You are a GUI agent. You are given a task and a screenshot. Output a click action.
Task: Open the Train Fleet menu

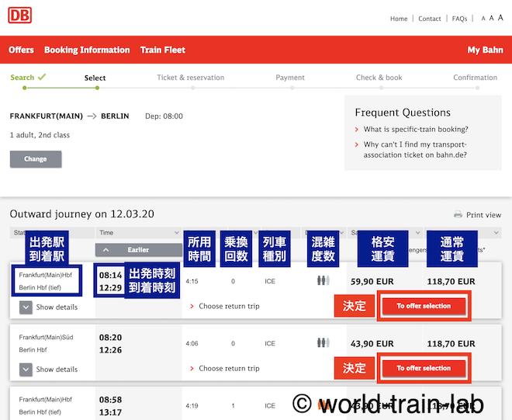click(x=163, y=50)
